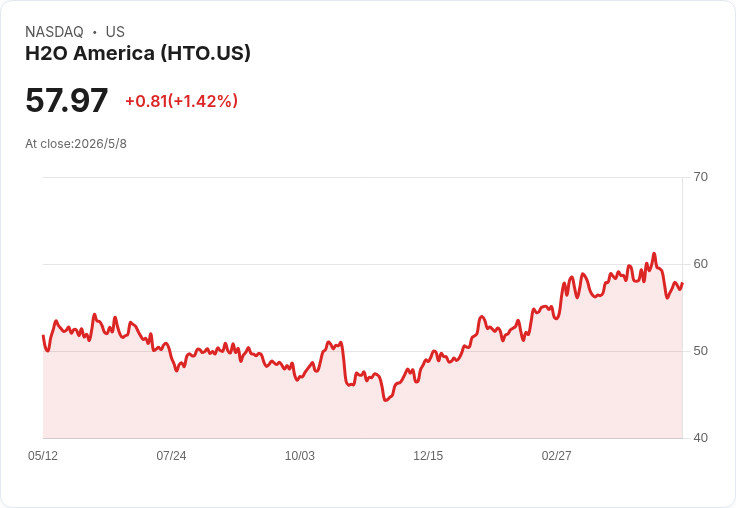Click the 60 price axis label

point(700,264)
